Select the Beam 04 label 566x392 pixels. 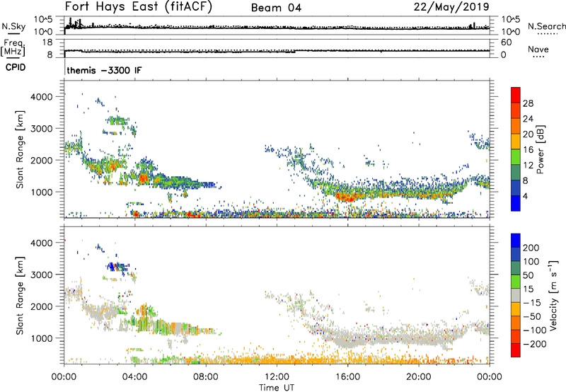point(276,8)
